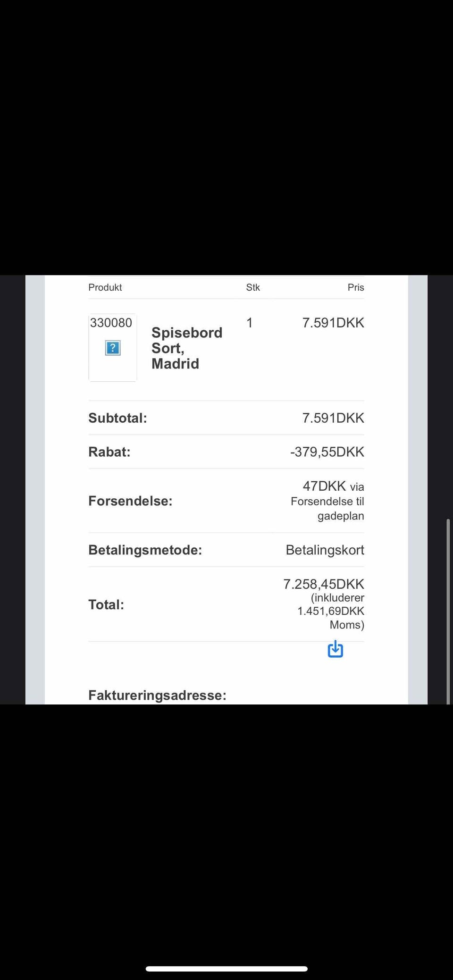Select the Subtotal amount 7.591DKK
The width and height of the screenshot is (453, 980).
(333, 418)
